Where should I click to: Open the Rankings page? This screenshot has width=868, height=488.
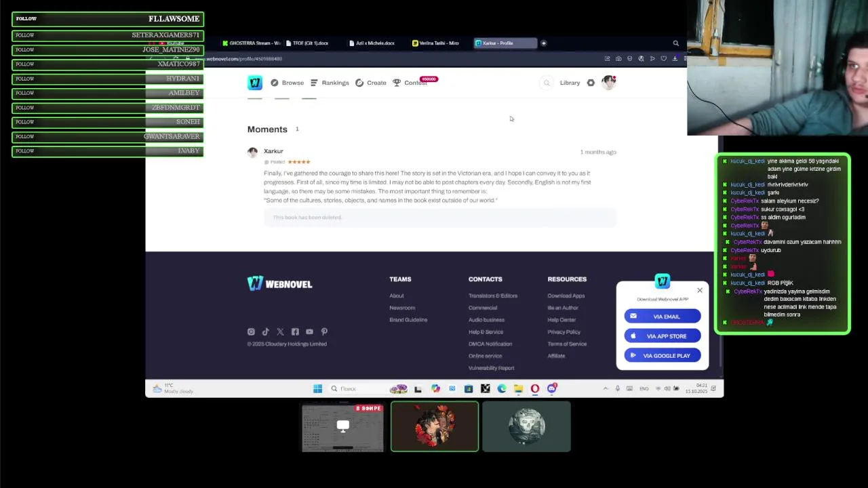(x=330, y=83)
